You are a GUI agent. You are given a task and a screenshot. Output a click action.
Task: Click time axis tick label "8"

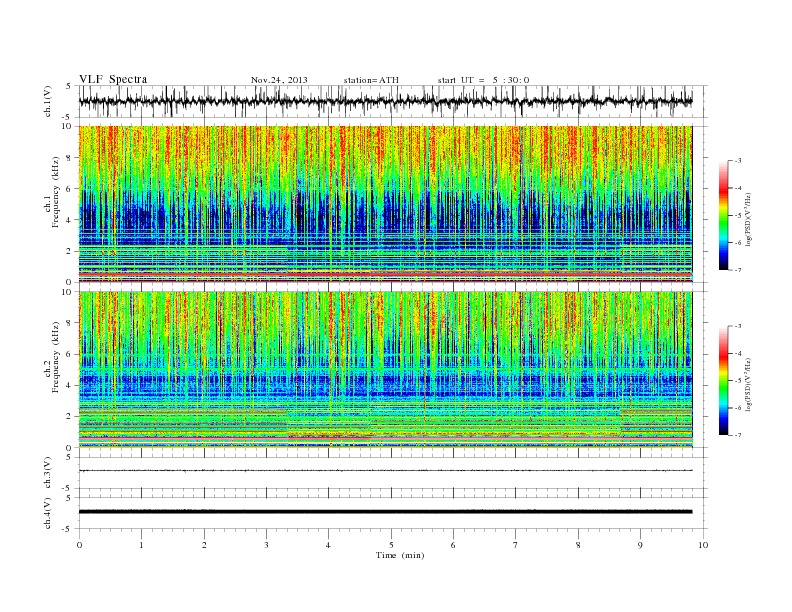(578, 545)
